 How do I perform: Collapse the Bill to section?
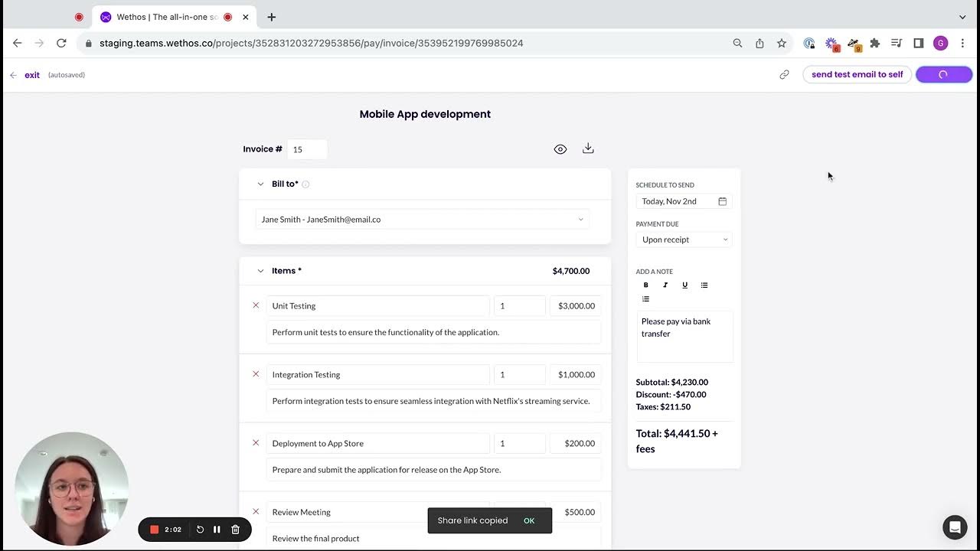tap(260, 184)
